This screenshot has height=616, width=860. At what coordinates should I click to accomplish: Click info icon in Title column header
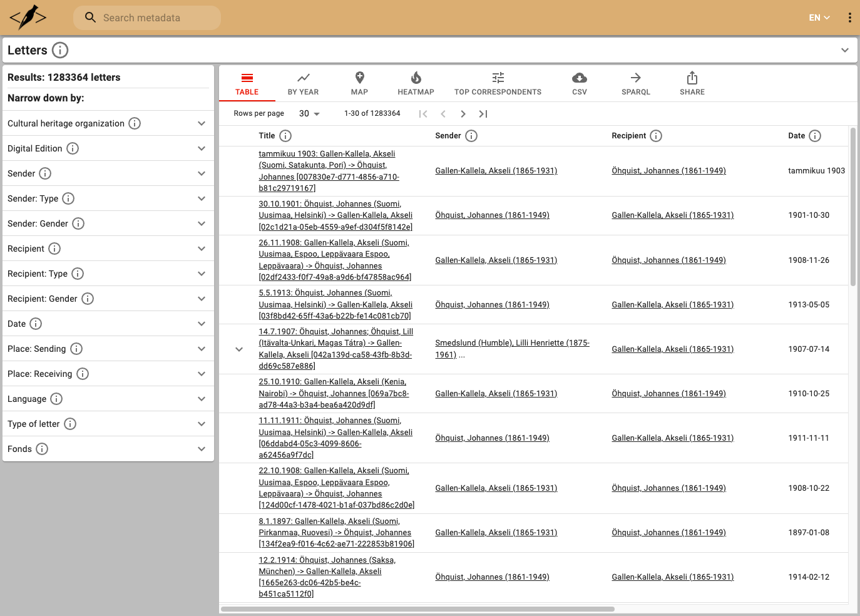coord(285,136)
